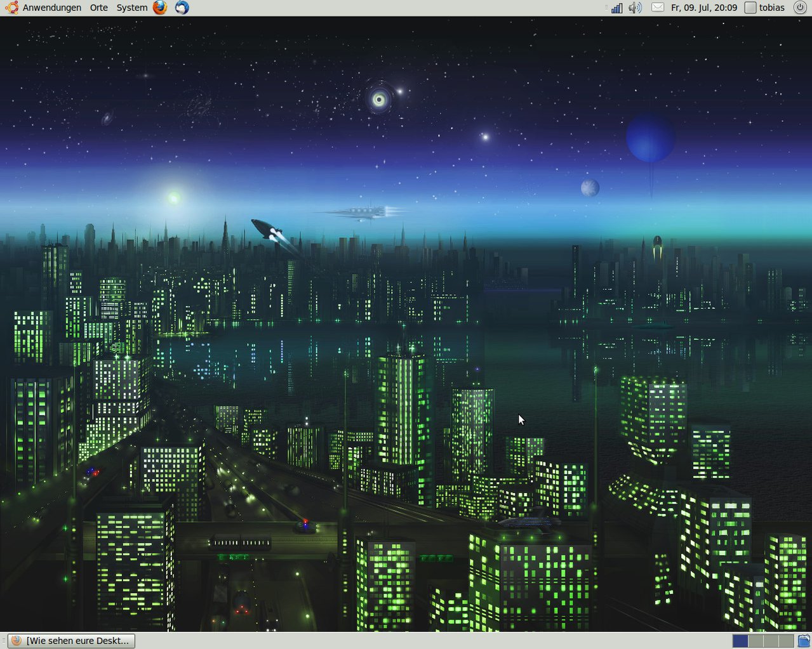Click the power shutdown button

[x=800, y=8]
